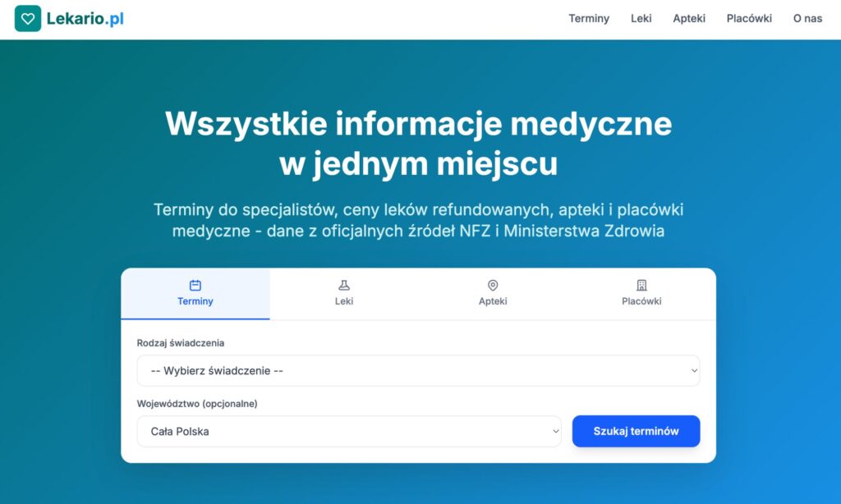Expand the Województwo 'Cała Polska' dropdown
This screenshot has width=841, height=504.
coord(348,432)
